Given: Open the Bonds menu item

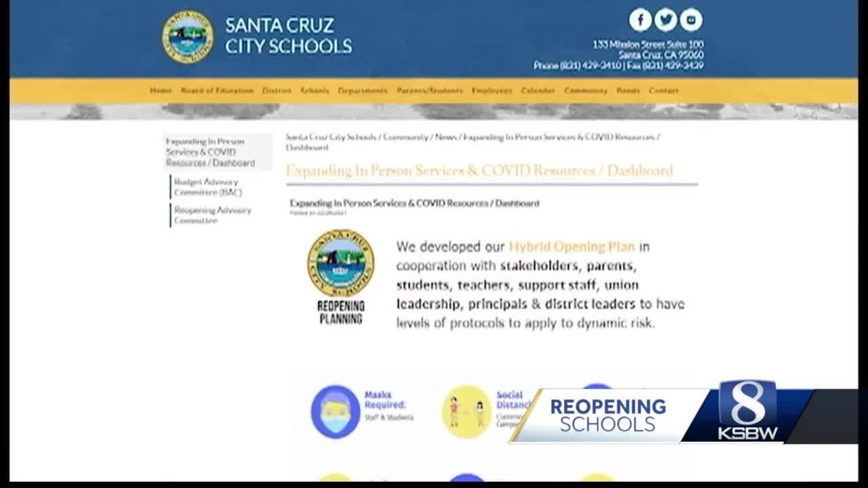Looking at the screenshot, I should (x=628, y=90).
